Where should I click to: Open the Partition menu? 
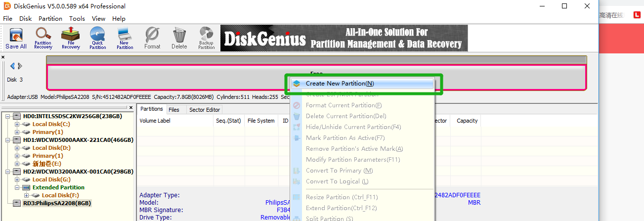pos(50,18)
